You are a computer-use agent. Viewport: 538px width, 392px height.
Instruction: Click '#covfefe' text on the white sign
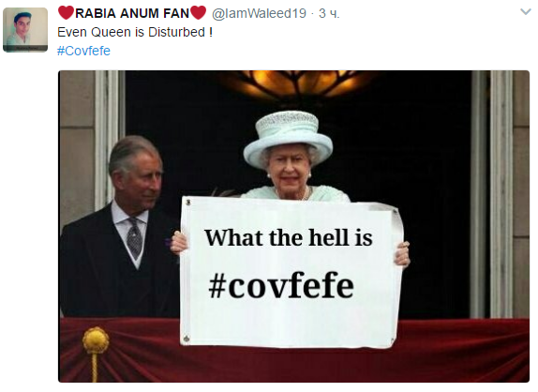pyautogui.click(x=281, y=285)
